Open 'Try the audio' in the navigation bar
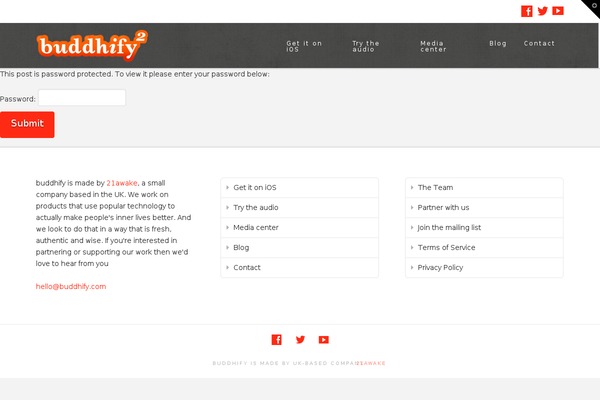 365,46
